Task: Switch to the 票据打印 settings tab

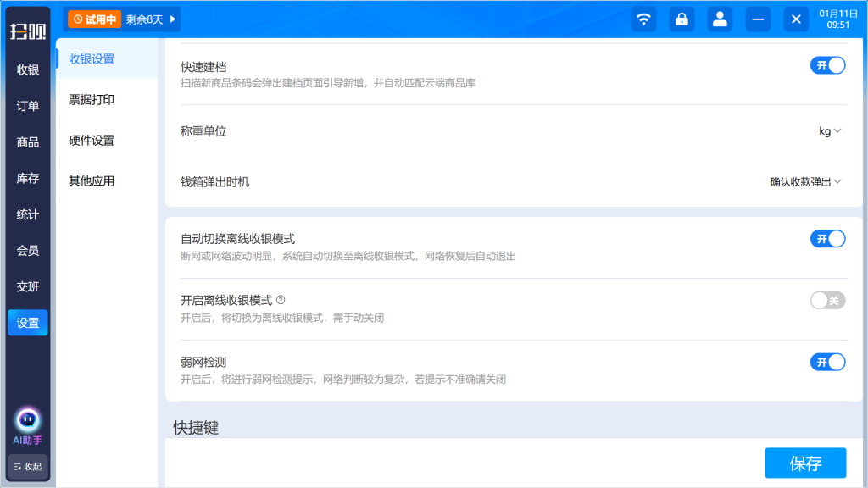Action: pos(92,100)
